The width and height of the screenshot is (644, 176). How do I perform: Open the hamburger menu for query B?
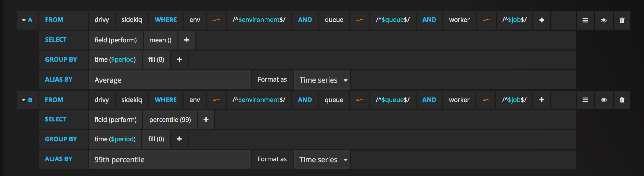[x=585, y=100]
